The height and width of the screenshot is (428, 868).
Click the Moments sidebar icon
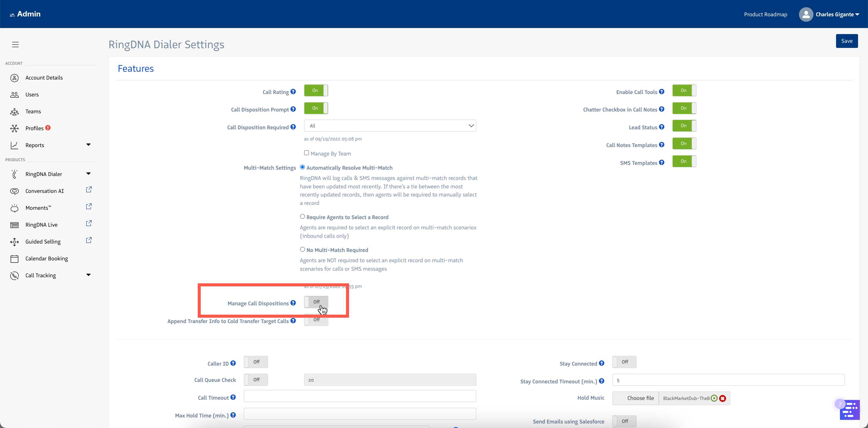point(14,208)
